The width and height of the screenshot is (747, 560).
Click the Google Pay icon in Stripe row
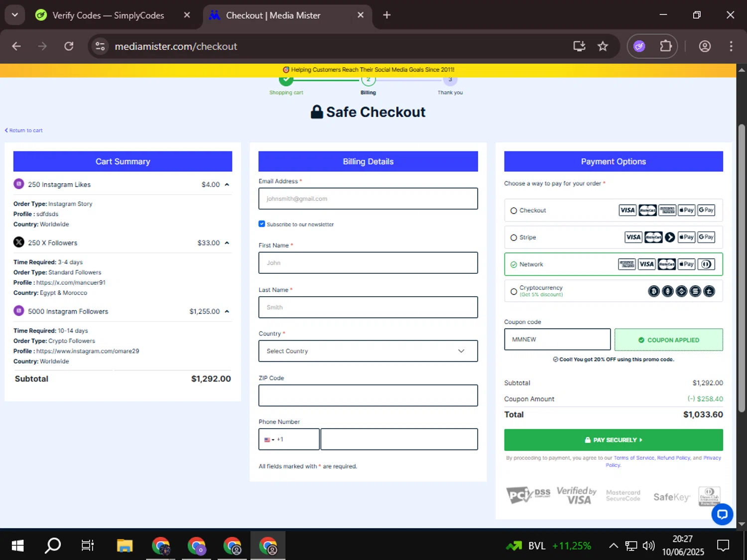pos(706,237)
